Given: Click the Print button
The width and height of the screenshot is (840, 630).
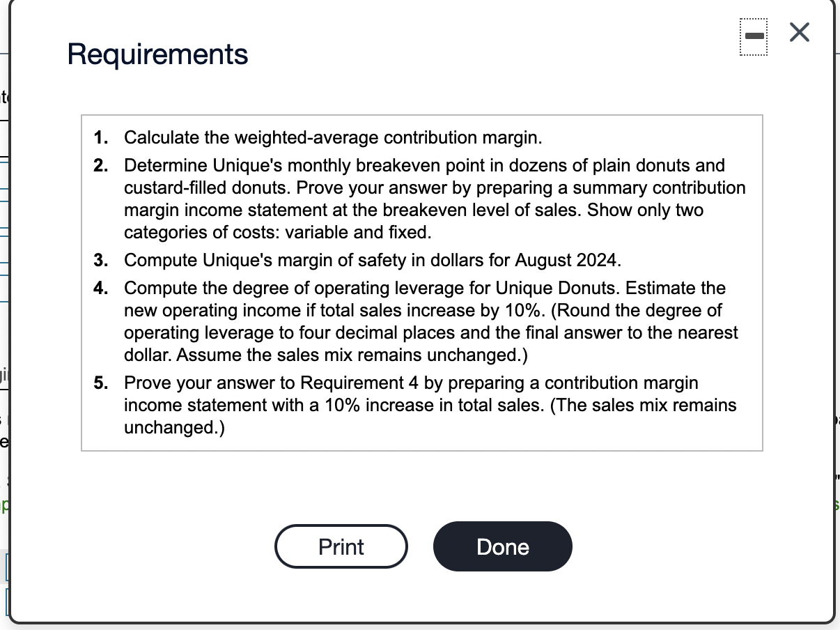Looking at the screenshot, I should coord(341,546).
